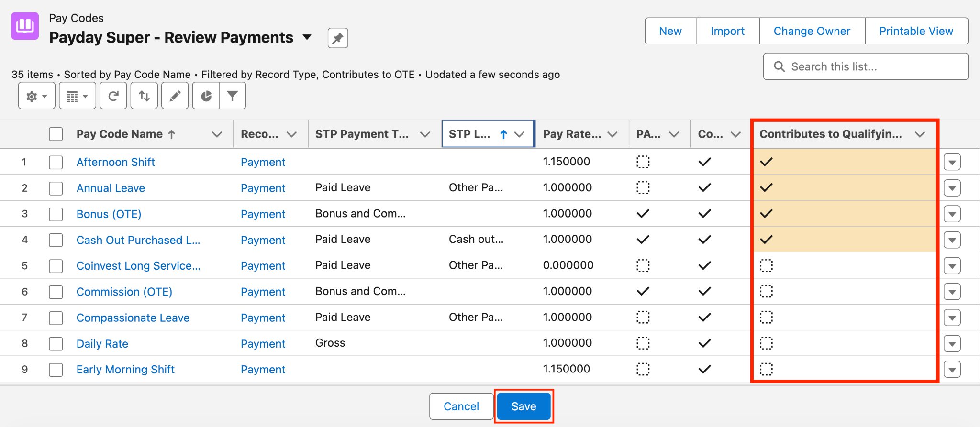Open the Annual Leave pay code

click(111, 188)
